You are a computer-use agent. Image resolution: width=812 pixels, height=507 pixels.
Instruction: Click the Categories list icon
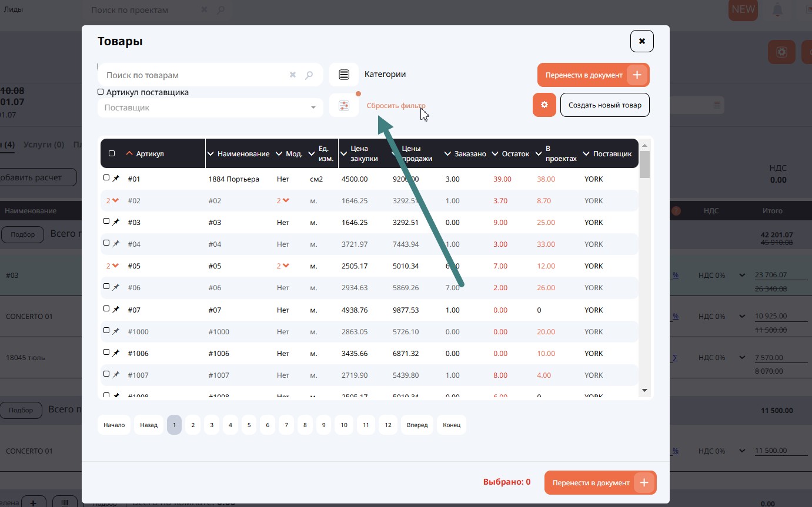pyautogui.click(x=344, y=75)
